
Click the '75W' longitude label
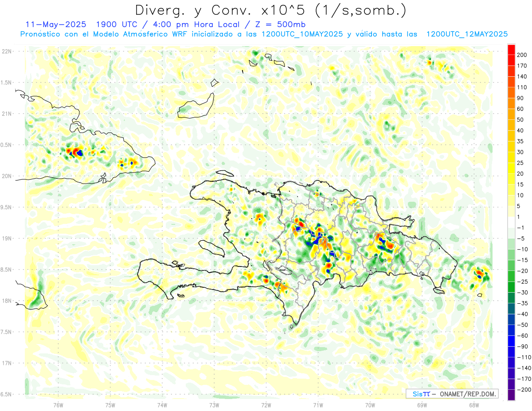110,405
